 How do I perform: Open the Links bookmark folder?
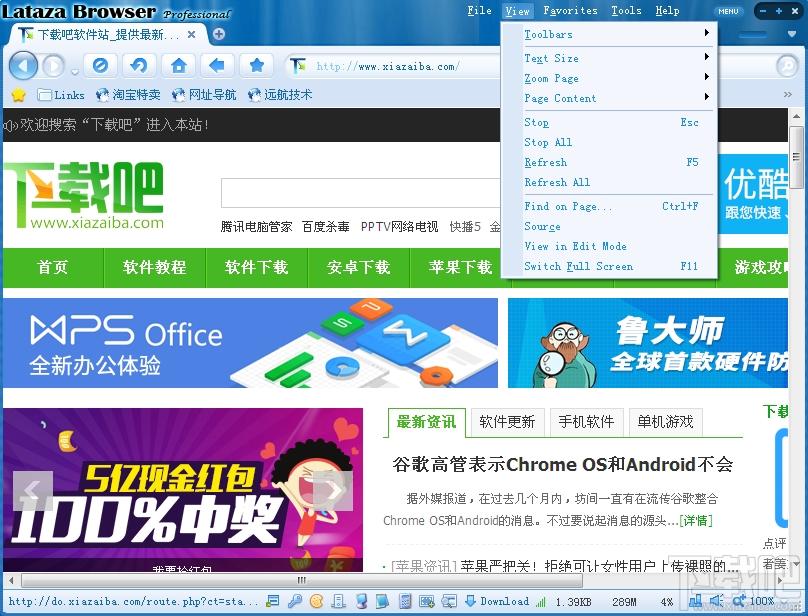pyautogui.click(x=61, y=95)
